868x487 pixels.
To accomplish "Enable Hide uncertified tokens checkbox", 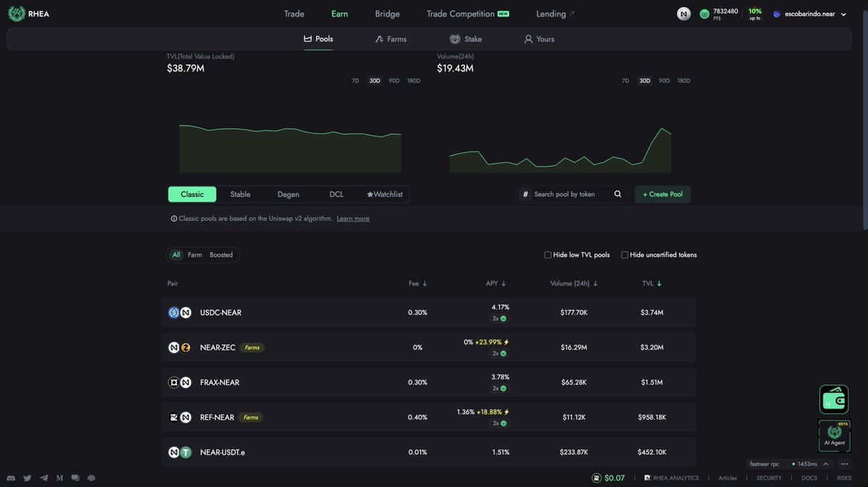I will [625, 255].
